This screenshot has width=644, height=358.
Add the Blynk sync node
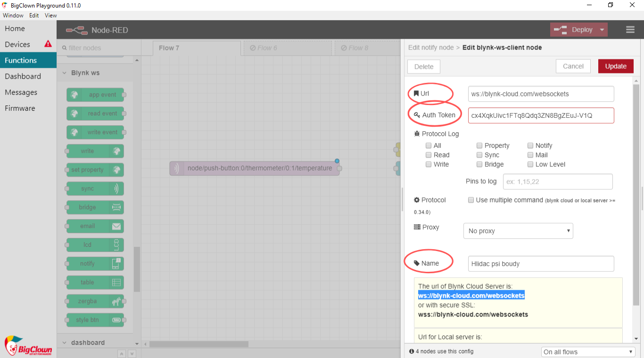(95, 188)
